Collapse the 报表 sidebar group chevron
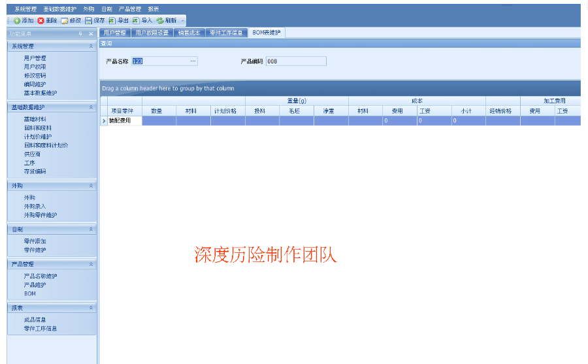The width and height of the screenshot is (588, 364). 91,308
